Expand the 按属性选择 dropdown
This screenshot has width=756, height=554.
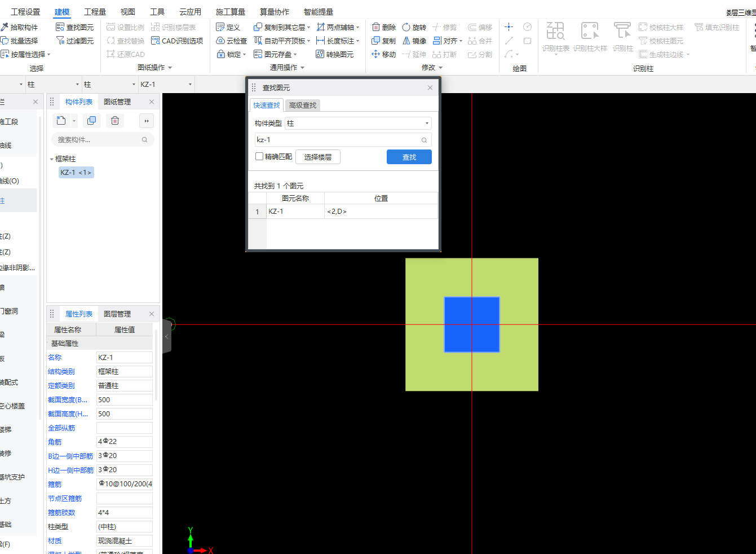point(48,55)
